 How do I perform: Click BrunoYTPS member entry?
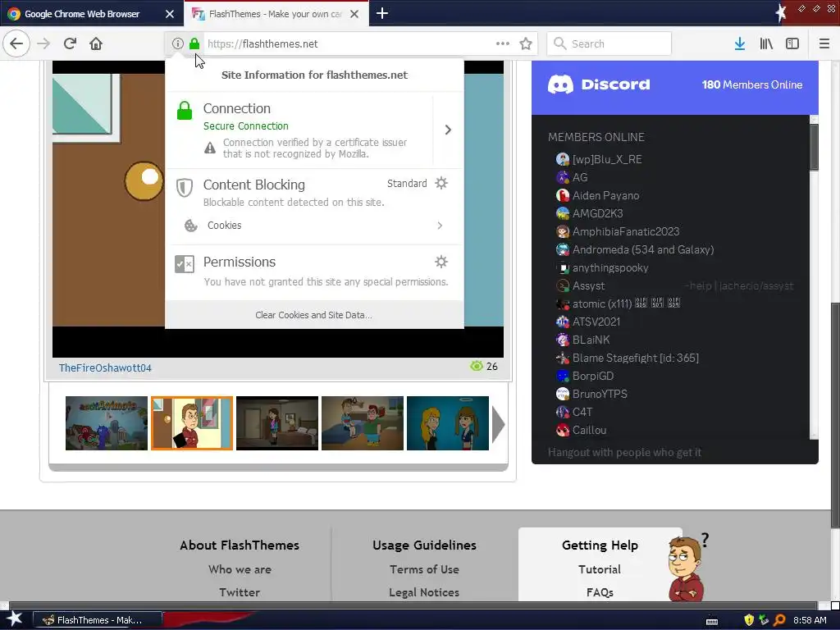point(591,394)
